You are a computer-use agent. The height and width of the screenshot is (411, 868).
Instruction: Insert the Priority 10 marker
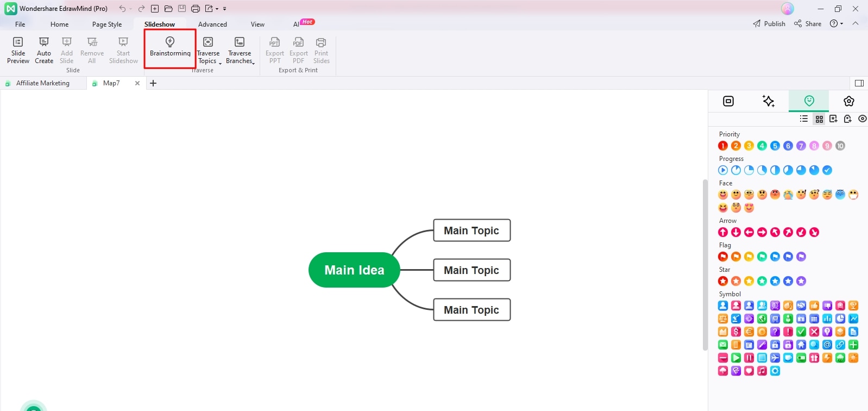[x=840, y=146]
